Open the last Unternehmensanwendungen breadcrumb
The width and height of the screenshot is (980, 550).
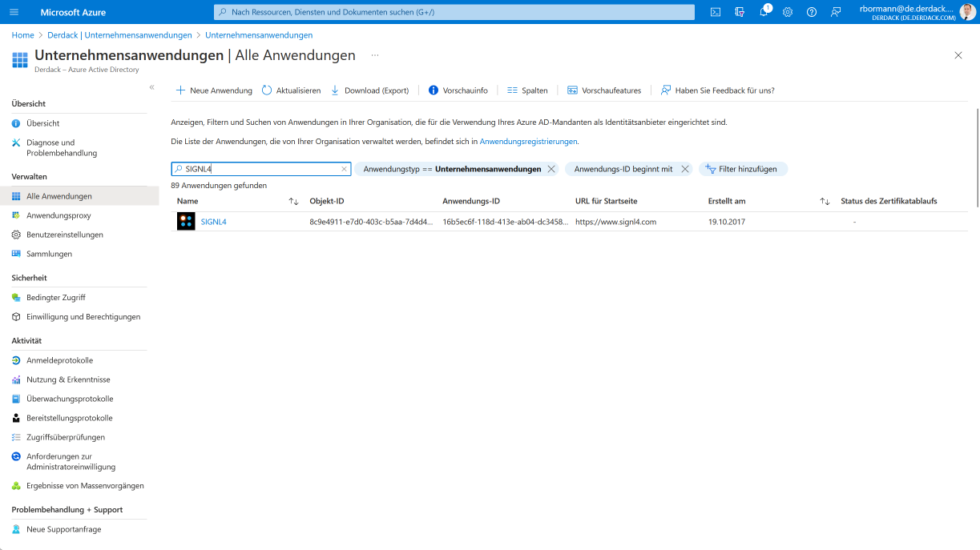(259, 35)
